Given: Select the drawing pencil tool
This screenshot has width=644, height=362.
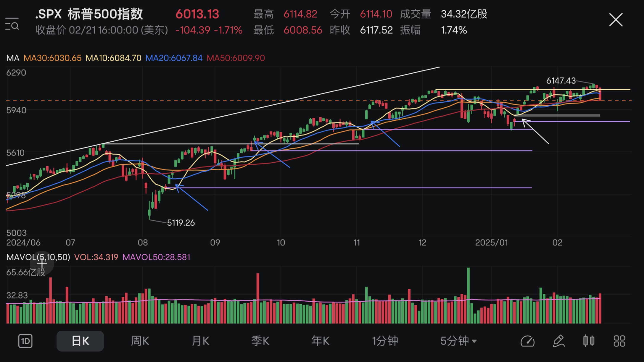Looking at the screenshot, I should point(558,341).
